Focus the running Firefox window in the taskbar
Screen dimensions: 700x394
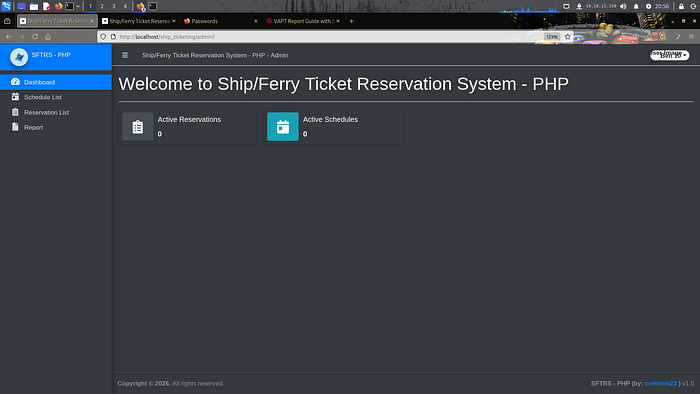coord(141,6)
